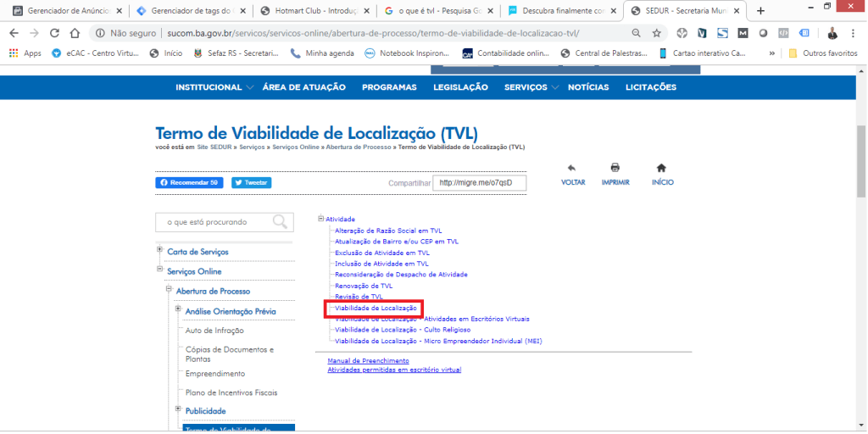Viewport: 868px width, 434px height.
Task: Open Inclusão de Atividade em TVL
Action: 381,264
